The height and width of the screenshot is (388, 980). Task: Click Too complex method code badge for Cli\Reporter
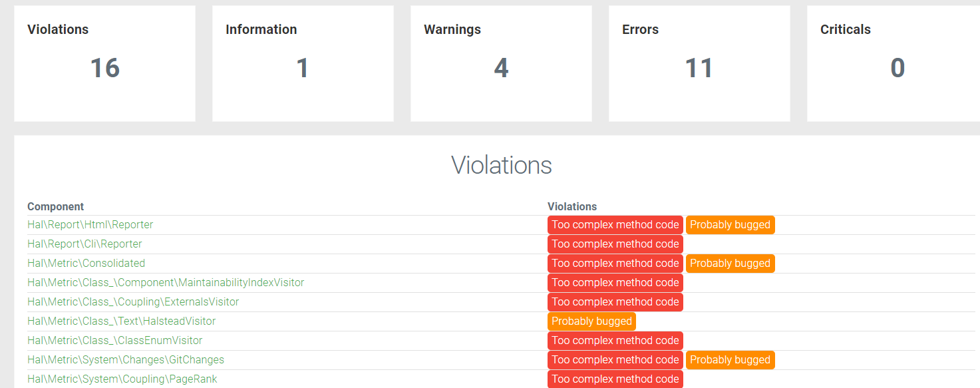tap(615, 244)
